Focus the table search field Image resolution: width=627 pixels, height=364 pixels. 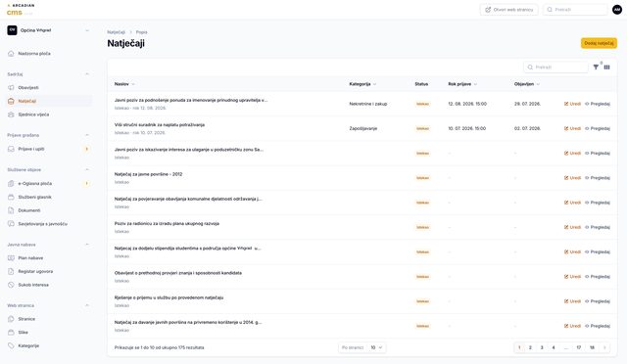click(555, 68)
